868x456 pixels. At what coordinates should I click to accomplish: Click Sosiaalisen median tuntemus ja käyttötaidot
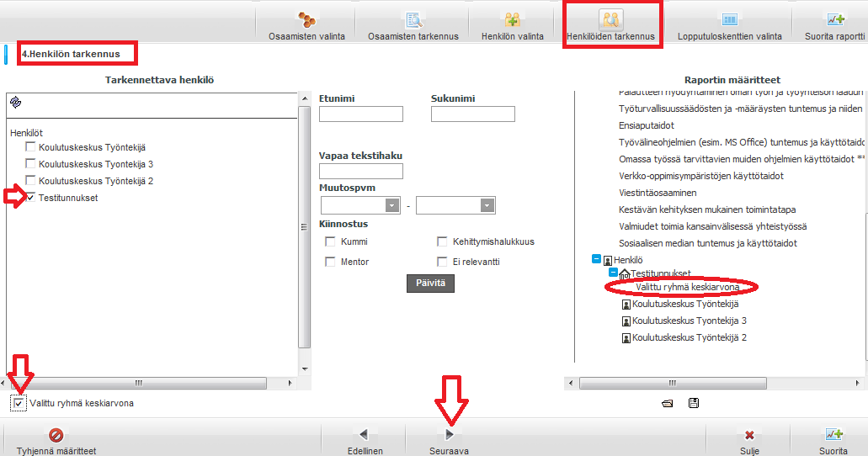[x=707, y=243]
